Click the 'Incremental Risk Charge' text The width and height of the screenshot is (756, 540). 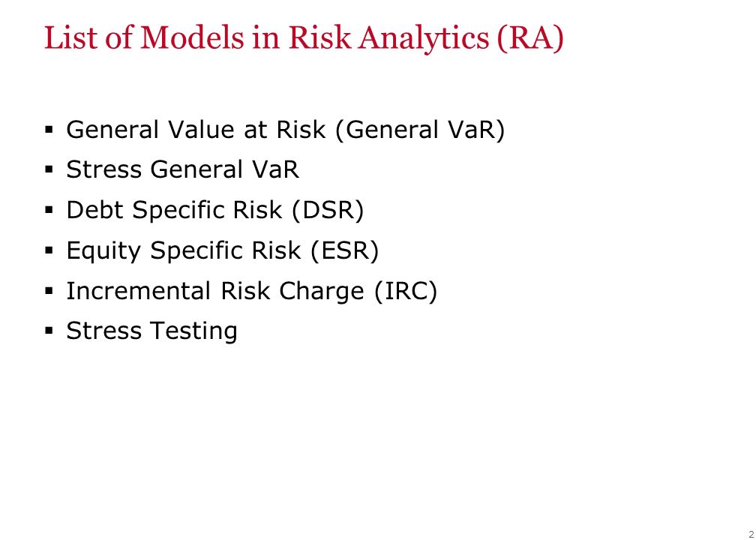[x=215, y=291]
